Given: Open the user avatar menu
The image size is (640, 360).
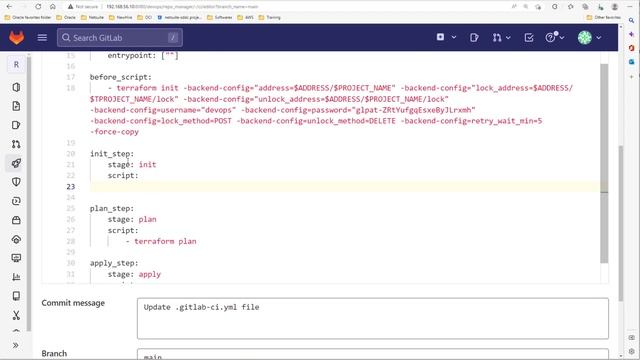Looking at the screenshot, I should coord(584,38).
